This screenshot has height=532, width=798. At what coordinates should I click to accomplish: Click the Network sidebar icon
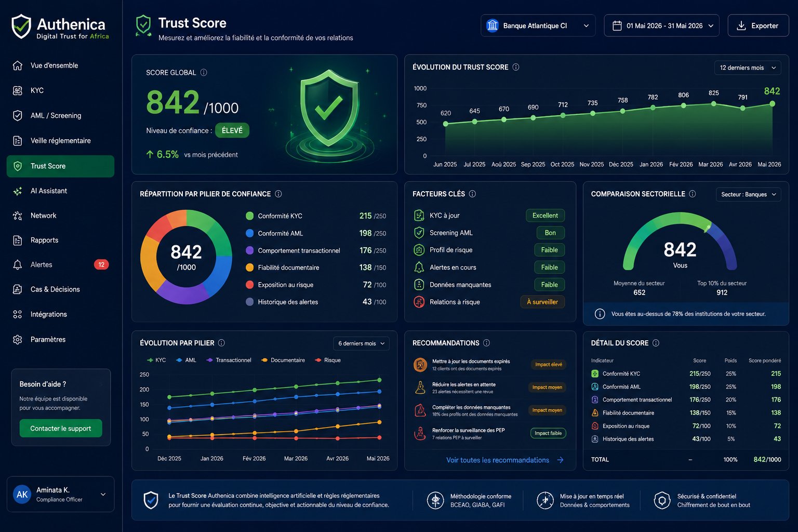pos(18,216)
